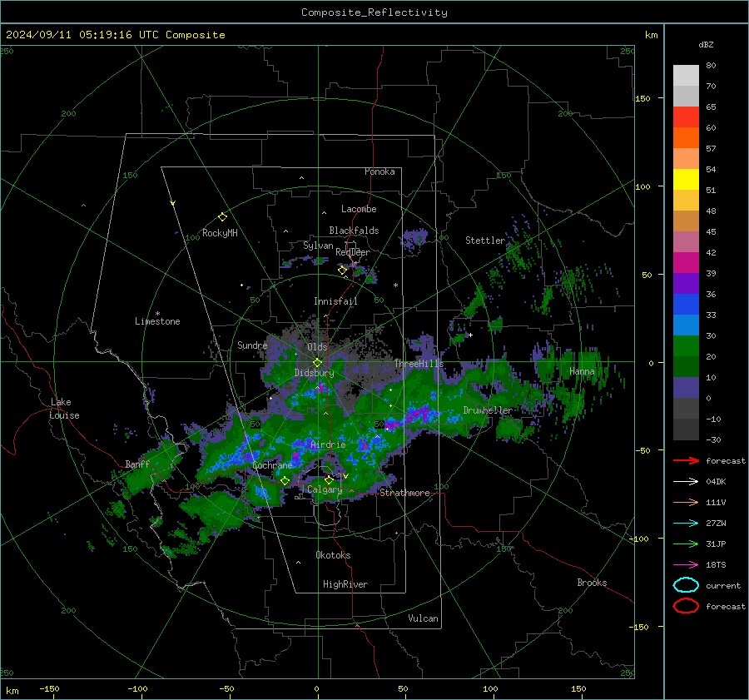The image size is (749, 700).
Task: Click the red forecast ellipse icon
Action: click(686, 606)
